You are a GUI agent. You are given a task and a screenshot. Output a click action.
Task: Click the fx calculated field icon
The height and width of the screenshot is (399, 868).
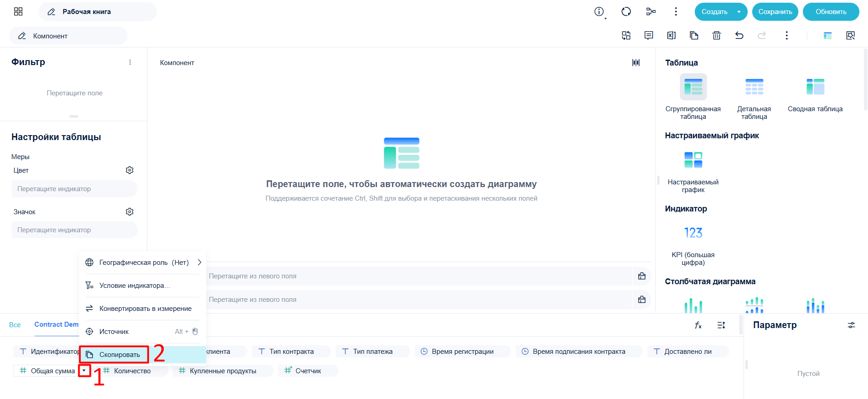pyautogui.click(x=698, y=325)
